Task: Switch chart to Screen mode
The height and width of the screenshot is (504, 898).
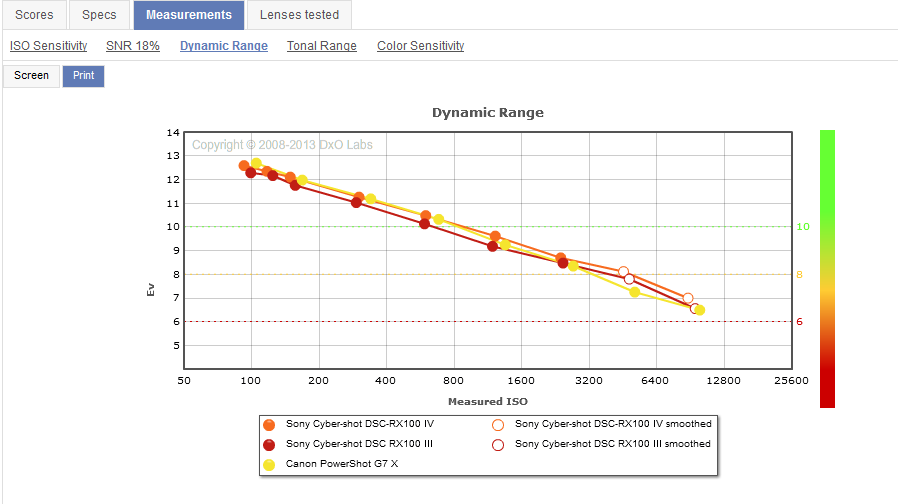Action: tap(31, 76)
